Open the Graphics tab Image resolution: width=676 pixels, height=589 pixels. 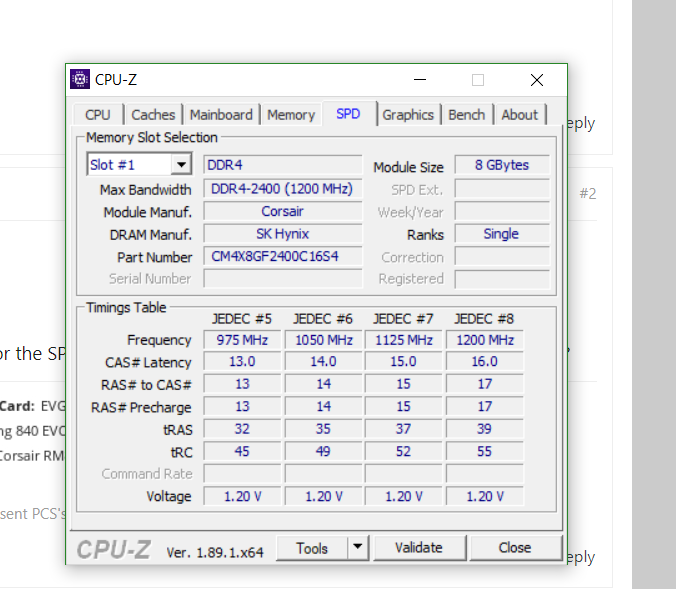click(408, 115)
